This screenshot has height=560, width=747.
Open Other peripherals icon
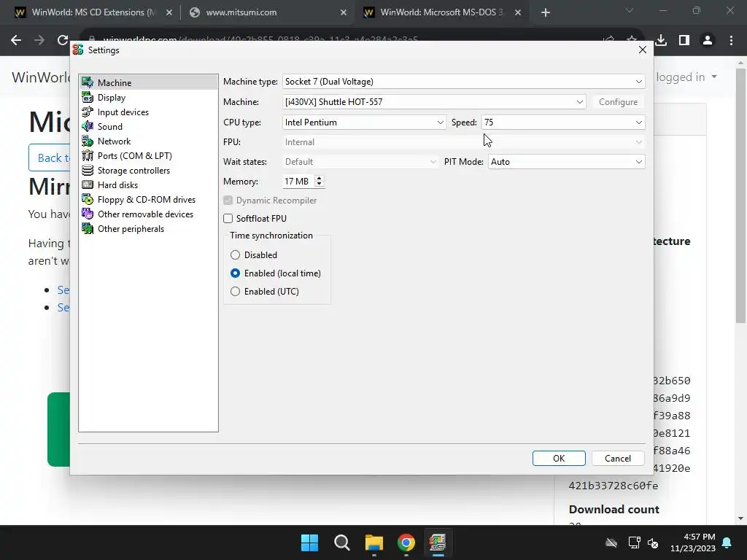click(x=88, y=228)
